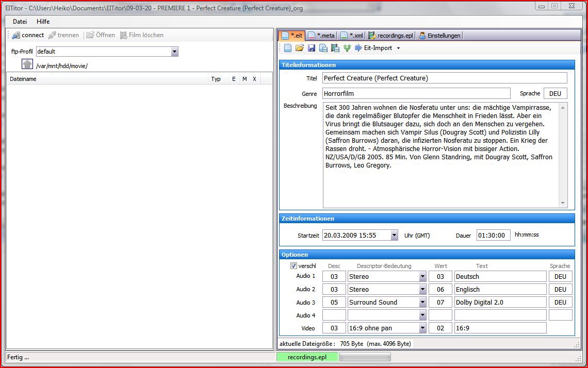Click the new EIT file icon
The height and width of the screenshot is (368, 588).
(288, 48)
